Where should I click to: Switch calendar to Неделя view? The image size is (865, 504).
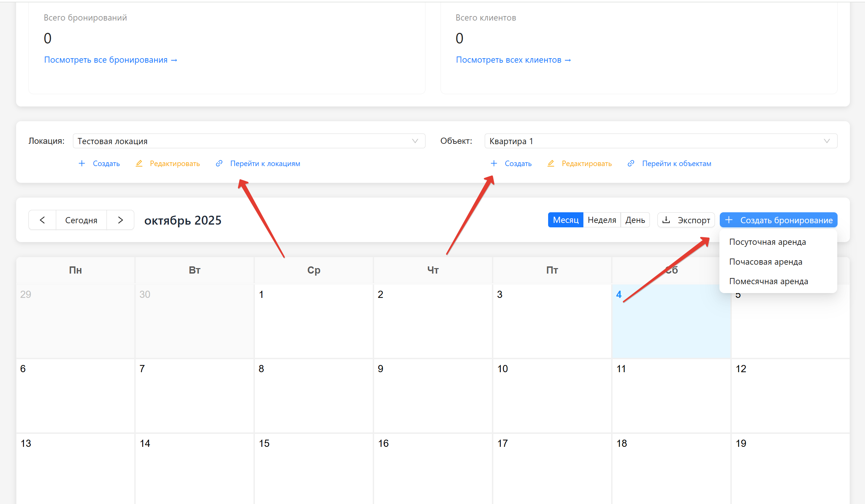pos(602,220)
